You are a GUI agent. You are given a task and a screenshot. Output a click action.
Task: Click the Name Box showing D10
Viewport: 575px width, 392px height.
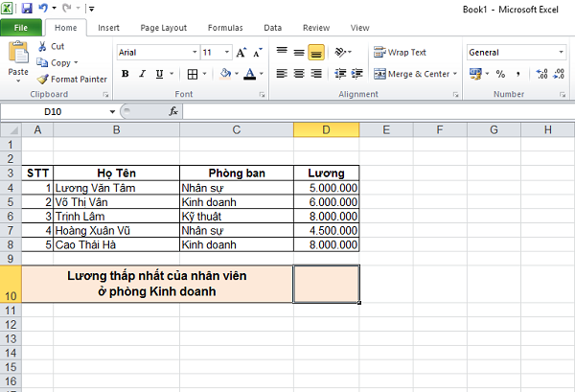pos(53,111)
